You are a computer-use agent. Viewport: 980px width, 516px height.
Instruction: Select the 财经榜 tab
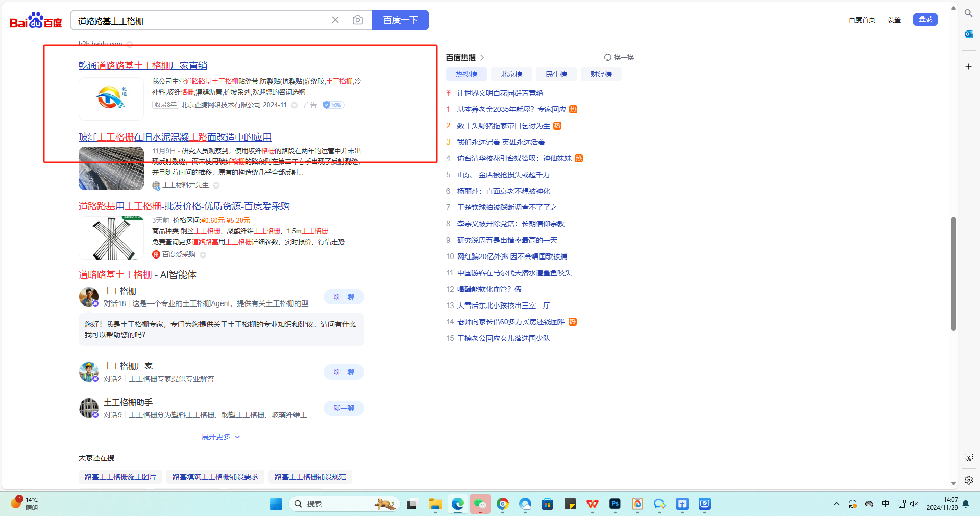pos(601,74)
